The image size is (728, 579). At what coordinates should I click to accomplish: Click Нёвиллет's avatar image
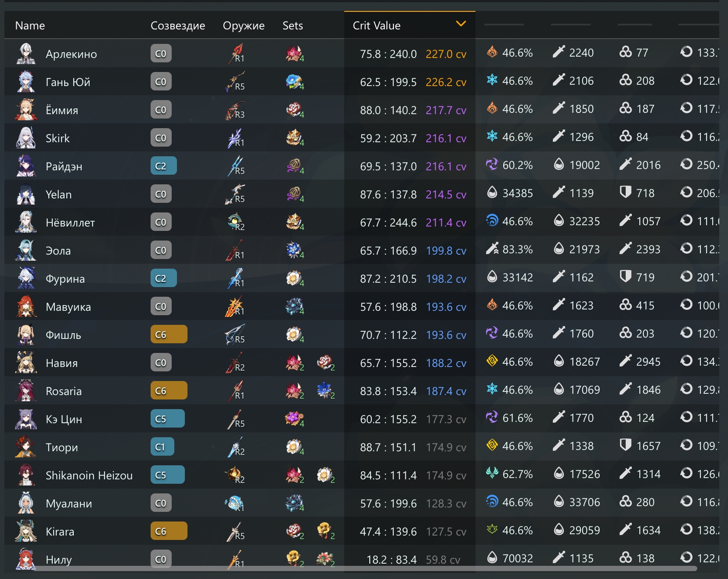[26, 222]
